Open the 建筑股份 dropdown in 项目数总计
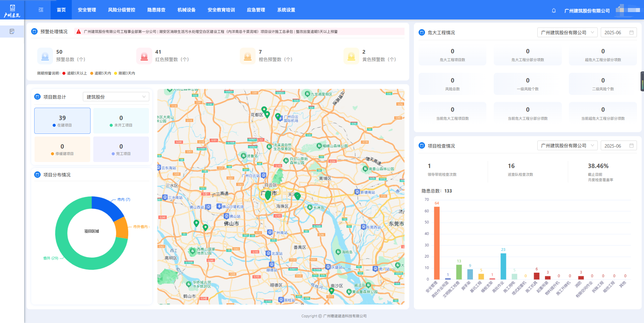Image resolution: width=644 pixels, height=323 pixels. click(x=116, y=97)
